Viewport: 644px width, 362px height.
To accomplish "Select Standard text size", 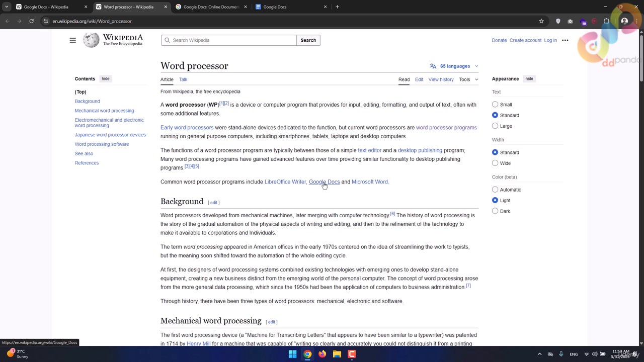I will (x=495, y=115).
